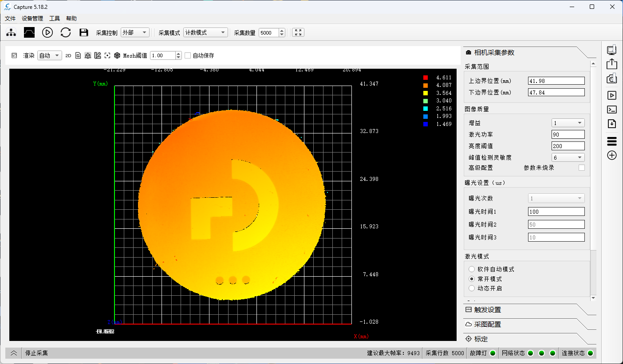Click the 采集数量 value field
Screen dimensions: 623x364
point(269,32)
